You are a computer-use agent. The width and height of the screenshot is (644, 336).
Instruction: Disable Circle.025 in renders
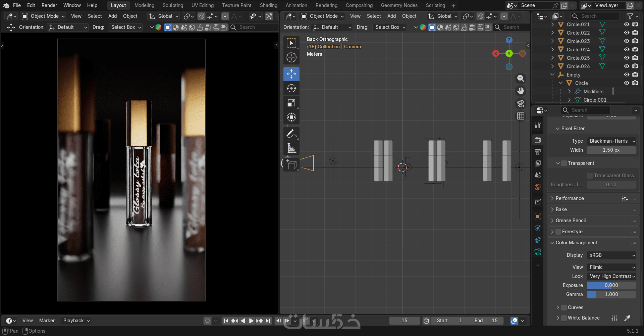tap(635, 58)
